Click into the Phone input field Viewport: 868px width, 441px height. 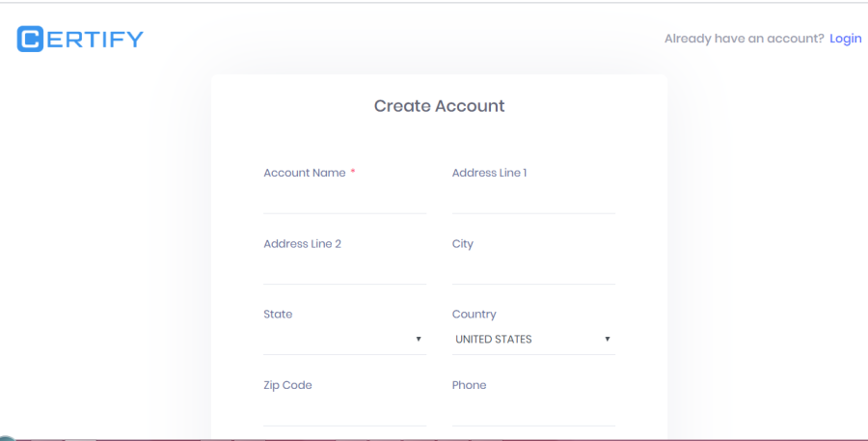coord(533,413)
